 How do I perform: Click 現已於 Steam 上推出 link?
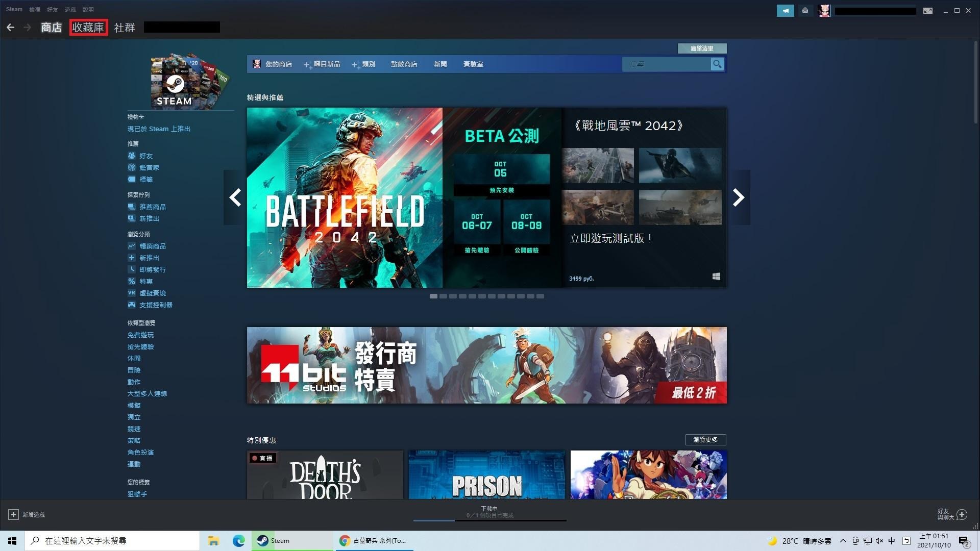pyautogui.click(x=159, y=129)
